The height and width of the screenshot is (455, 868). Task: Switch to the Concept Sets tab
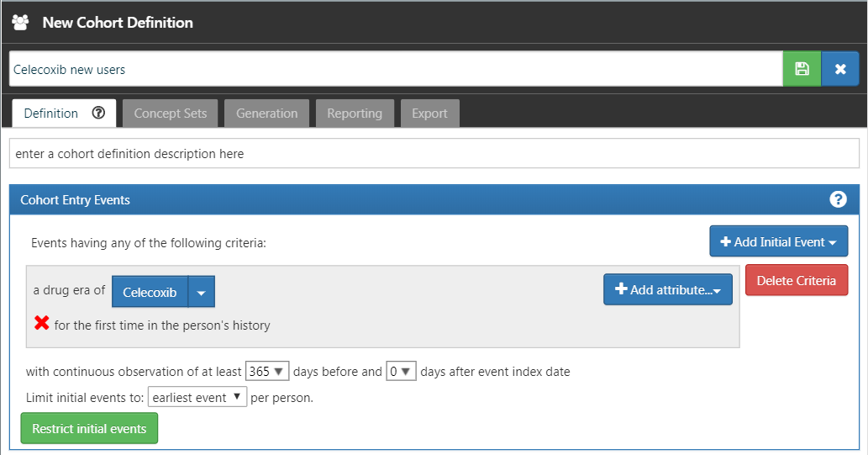click(171, 113)
